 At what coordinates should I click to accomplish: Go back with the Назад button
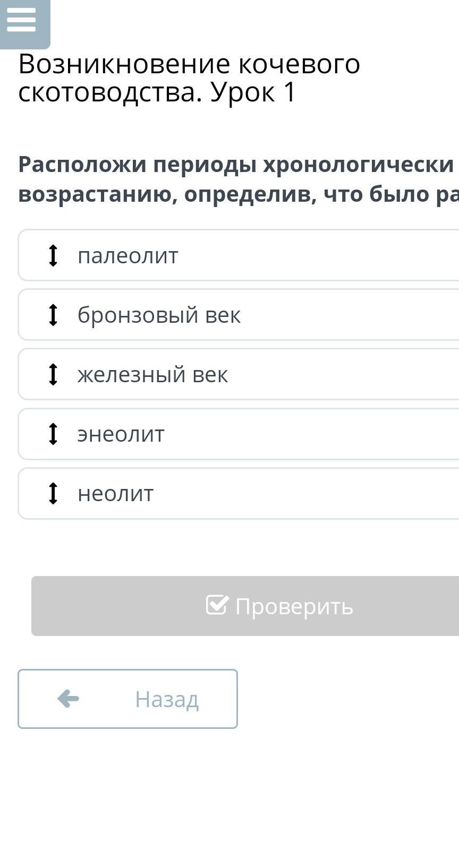click(127, 699)
